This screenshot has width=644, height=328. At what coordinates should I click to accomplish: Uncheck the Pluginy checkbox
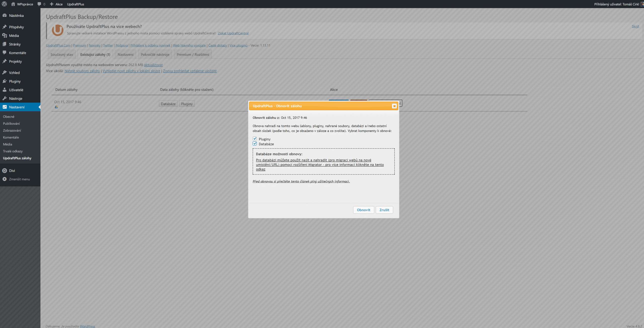point(255,139)
